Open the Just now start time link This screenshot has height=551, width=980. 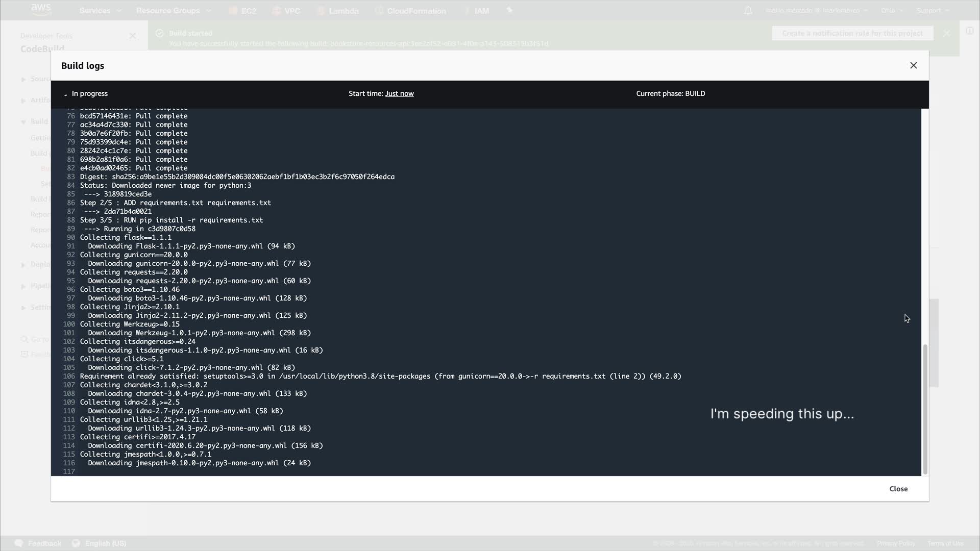pyautogui.click(x=399, y=93)
